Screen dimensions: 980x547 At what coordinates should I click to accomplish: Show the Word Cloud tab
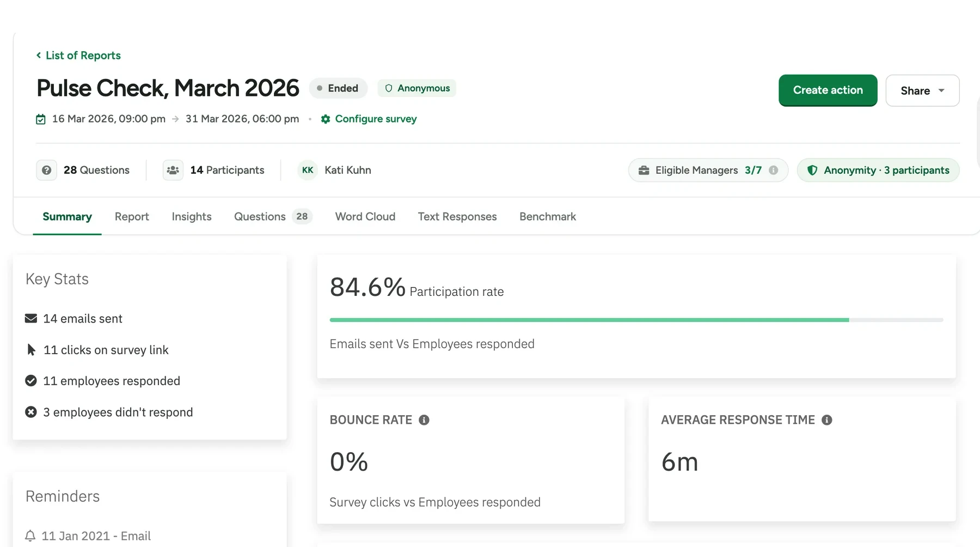[365, 217]
